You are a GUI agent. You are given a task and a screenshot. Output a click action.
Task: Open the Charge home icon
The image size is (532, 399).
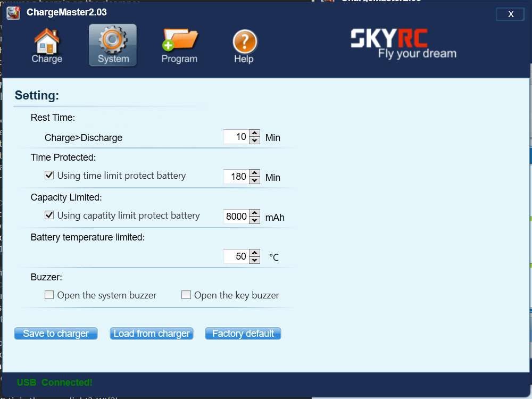(47, 46)
